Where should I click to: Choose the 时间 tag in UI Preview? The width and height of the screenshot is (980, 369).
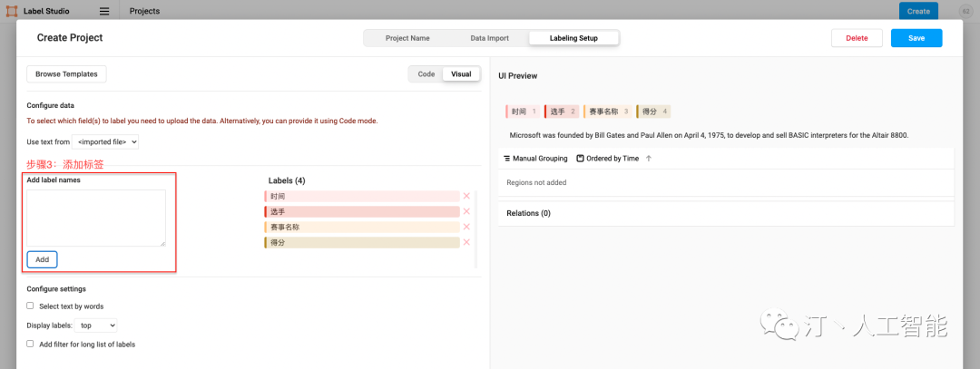(x=523, y=112)
